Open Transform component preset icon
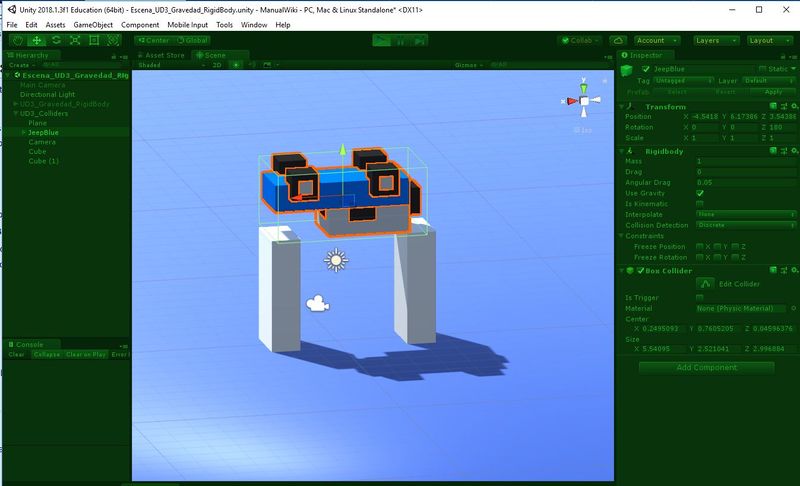 coord(784,106)
